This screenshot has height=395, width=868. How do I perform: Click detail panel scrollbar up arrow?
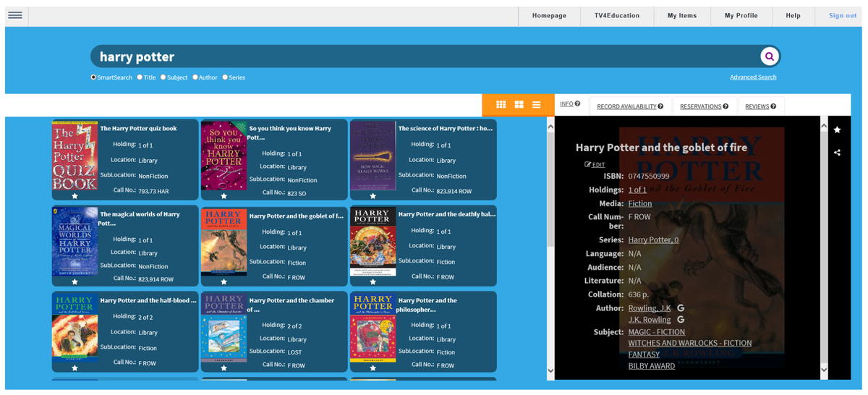point(824,127)
